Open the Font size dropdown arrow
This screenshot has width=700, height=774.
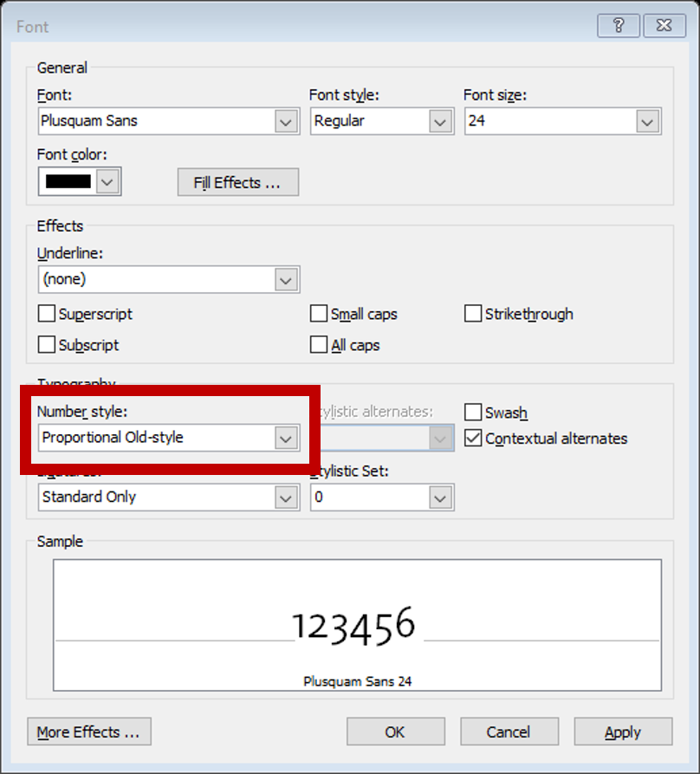click(648, 121)
